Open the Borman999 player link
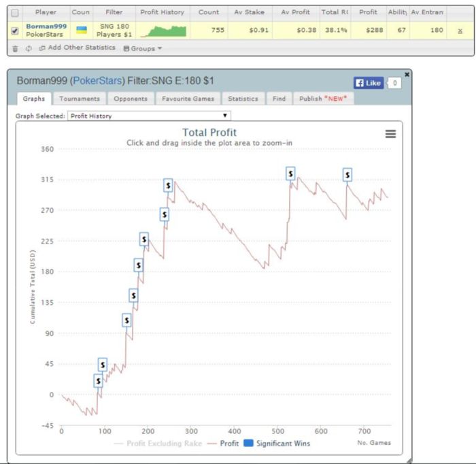 click(x=46, y=27)
